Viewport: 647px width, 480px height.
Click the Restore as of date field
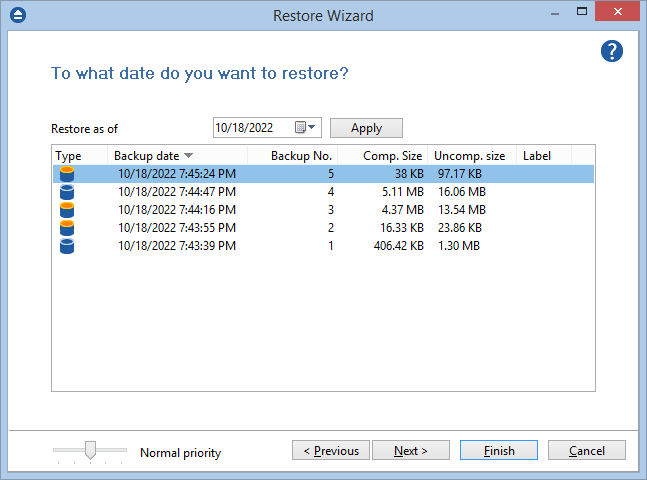(252, 128)
